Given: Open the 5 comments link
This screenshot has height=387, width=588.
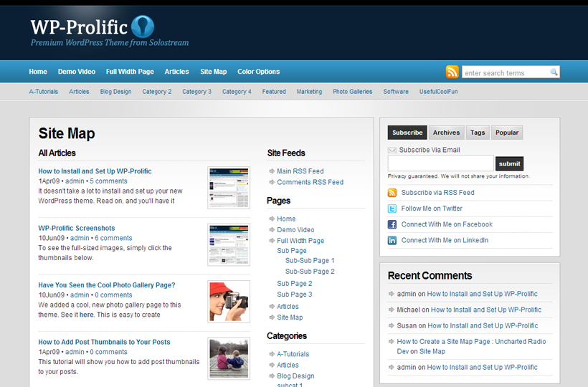Looking at the screenshot, I should pyautogui.click(x=108, y=181).
